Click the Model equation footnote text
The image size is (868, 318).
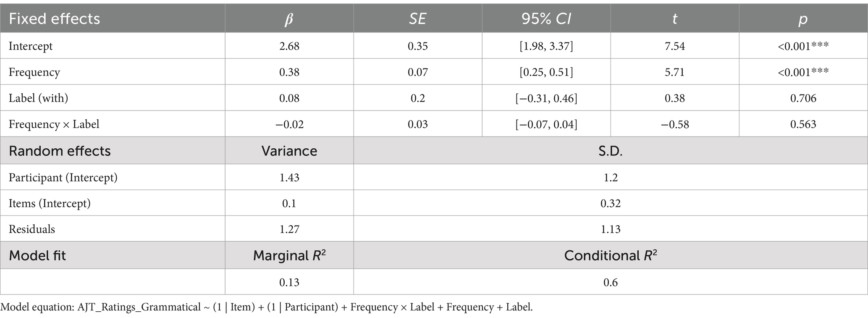click(267, 307)
